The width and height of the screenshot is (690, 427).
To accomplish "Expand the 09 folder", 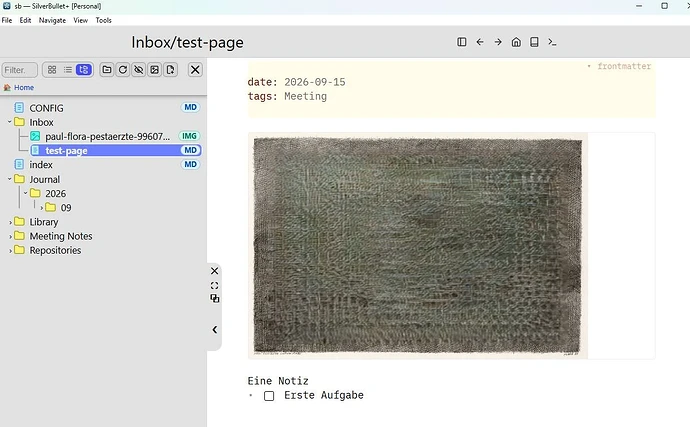I will [x=41, y=207].
